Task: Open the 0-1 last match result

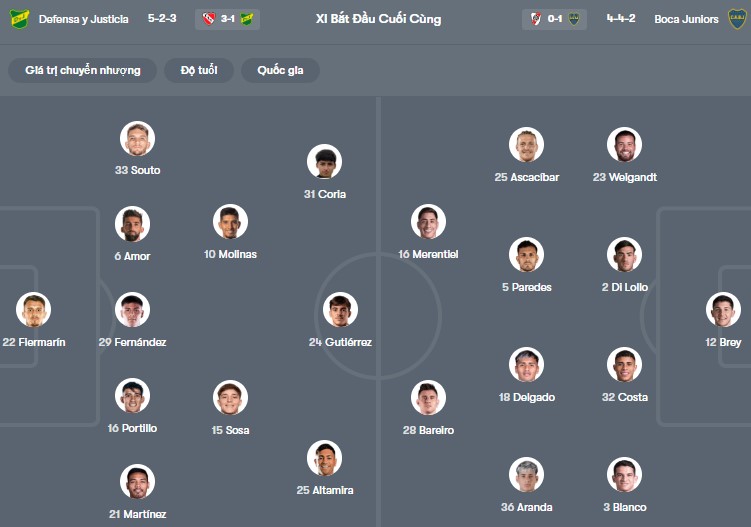Action: coord(554,19)
